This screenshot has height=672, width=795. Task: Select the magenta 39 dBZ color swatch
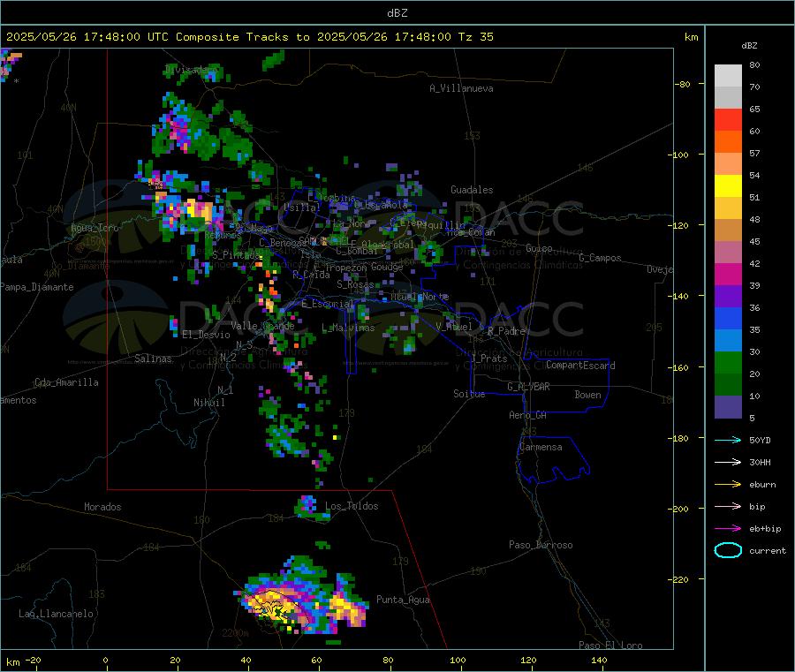(x=728, y=274)
